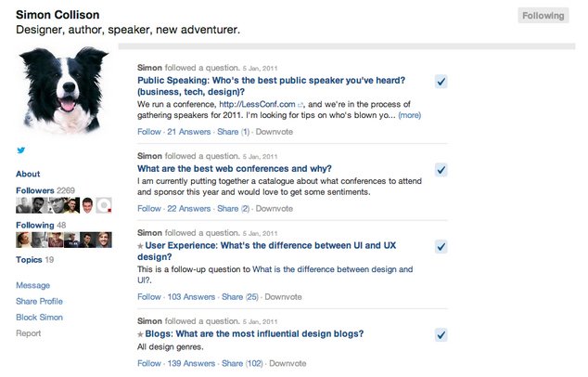
Task: Click the star icon beside the Blogs question
Action: pyautogui.click(x=140, y=333)
